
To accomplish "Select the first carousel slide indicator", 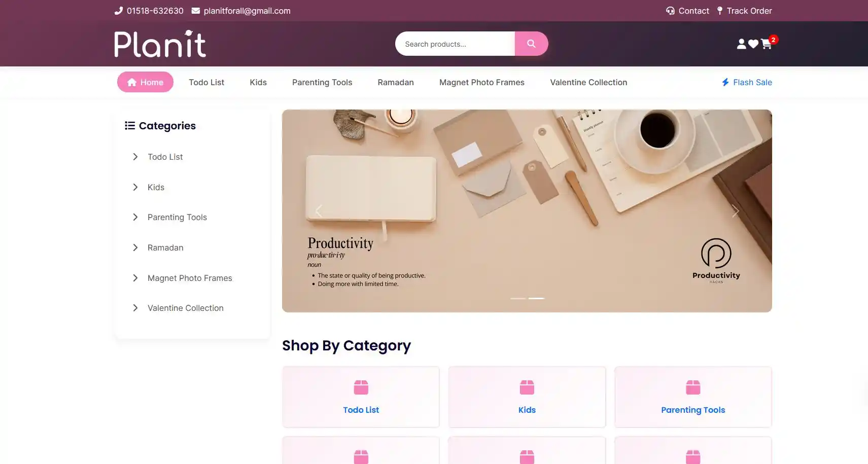I will (x=518, y=298).
